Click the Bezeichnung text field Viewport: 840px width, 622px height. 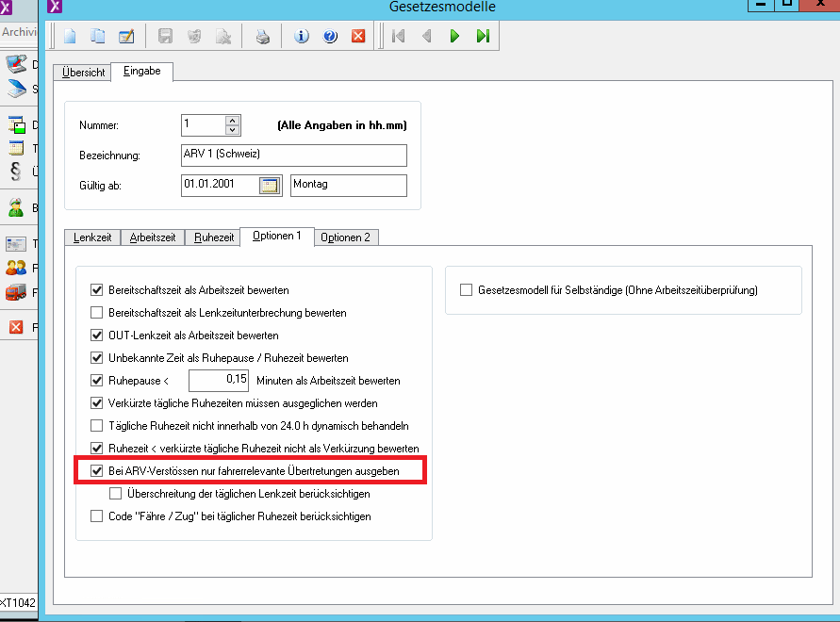[293, 155]
